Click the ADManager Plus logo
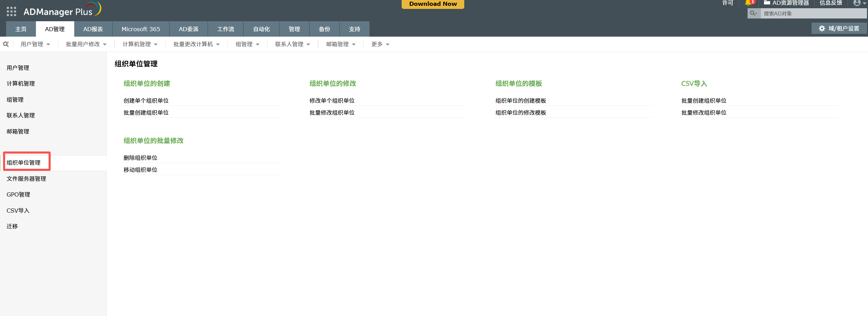This screenshot has height=316, width=868. pyautogui.click(x=62, y=11)
